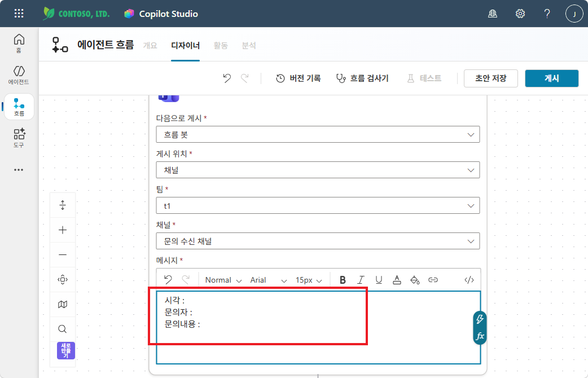588x378 pixels.
Task: Toggle italic formatting in message editor
Action: (361, 280)
